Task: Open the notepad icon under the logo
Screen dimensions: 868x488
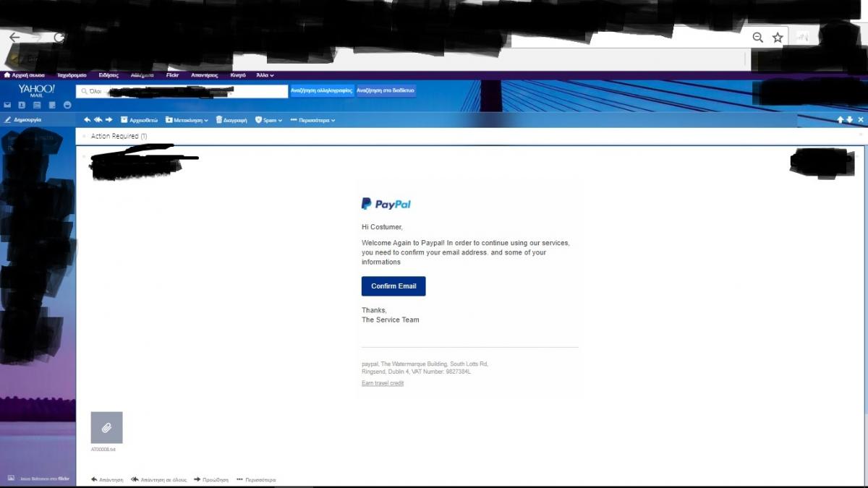Action: tap(52, 105)
